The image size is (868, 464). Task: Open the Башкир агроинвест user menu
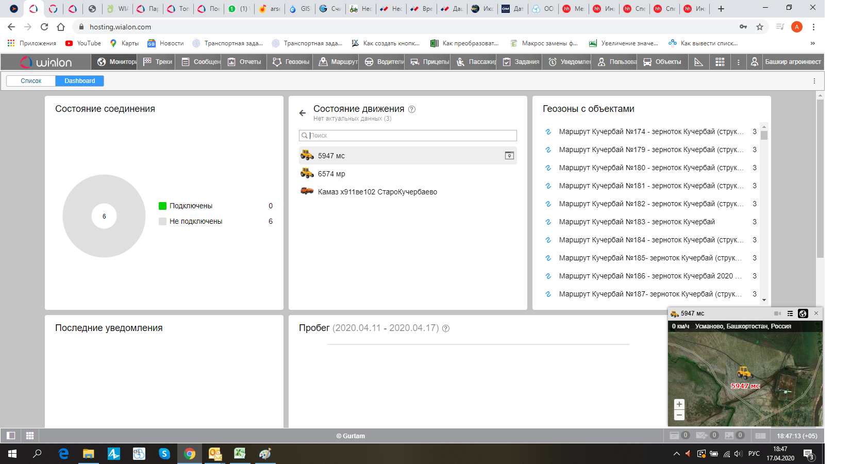[x=787, y=62]
